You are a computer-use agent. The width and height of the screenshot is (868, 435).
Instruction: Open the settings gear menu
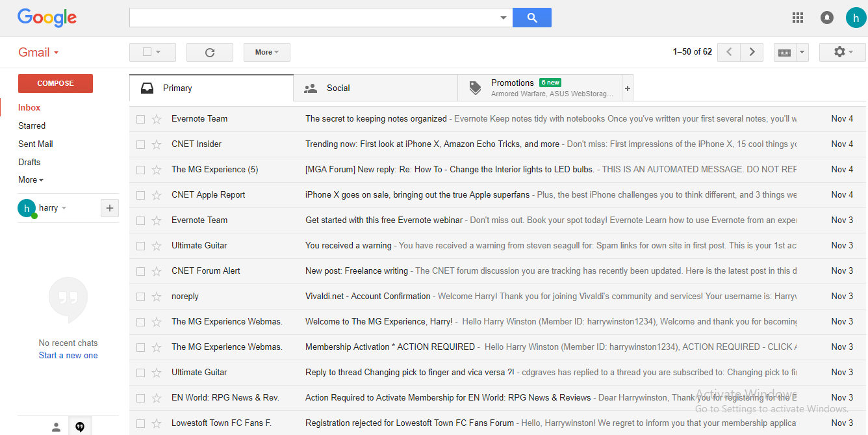click(843, 52)
